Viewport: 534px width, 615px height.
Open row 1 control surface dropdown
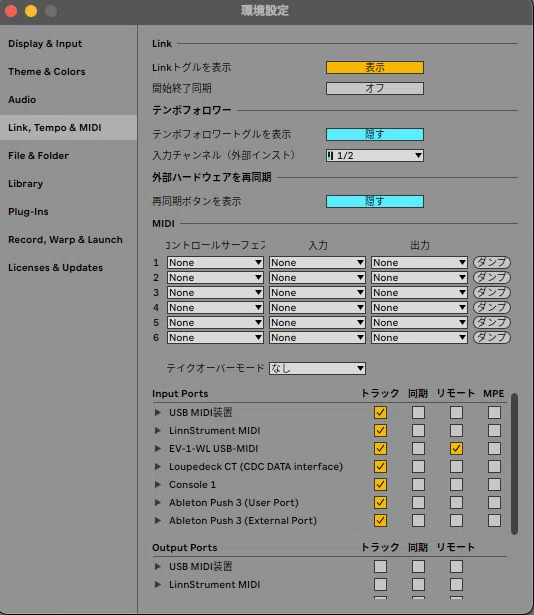click(x=215, y=262)
